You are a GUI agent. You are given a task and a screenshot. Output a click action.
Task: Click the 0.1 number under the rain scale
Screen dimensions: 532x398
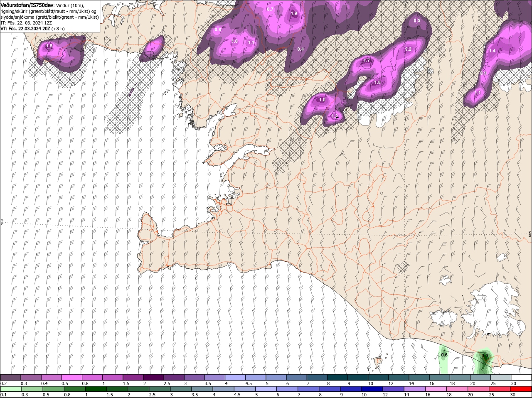click(4, 395)
